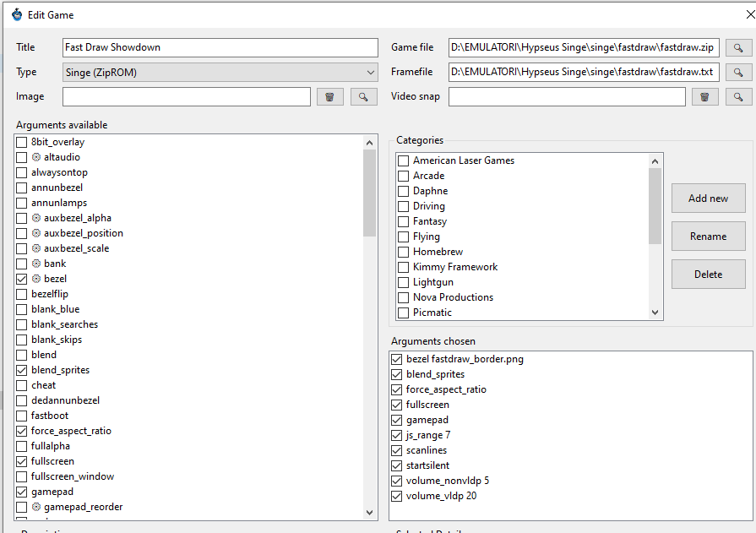Browse for Image with magnifier icon
This screenshot has height=533, width=756.
click(x=363, y=97)
